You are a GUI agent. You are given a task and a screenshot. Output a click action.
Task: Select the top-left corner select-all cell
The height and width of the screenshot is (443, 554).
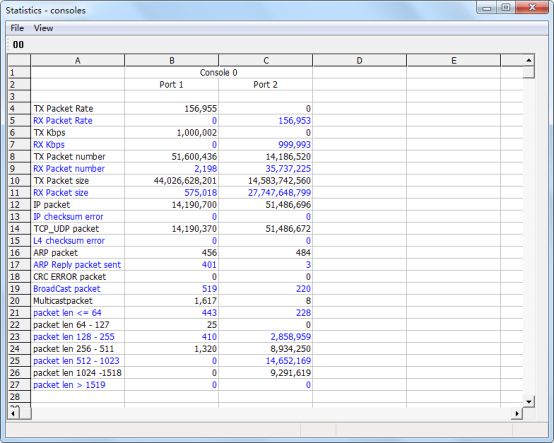tap(19, 60)
